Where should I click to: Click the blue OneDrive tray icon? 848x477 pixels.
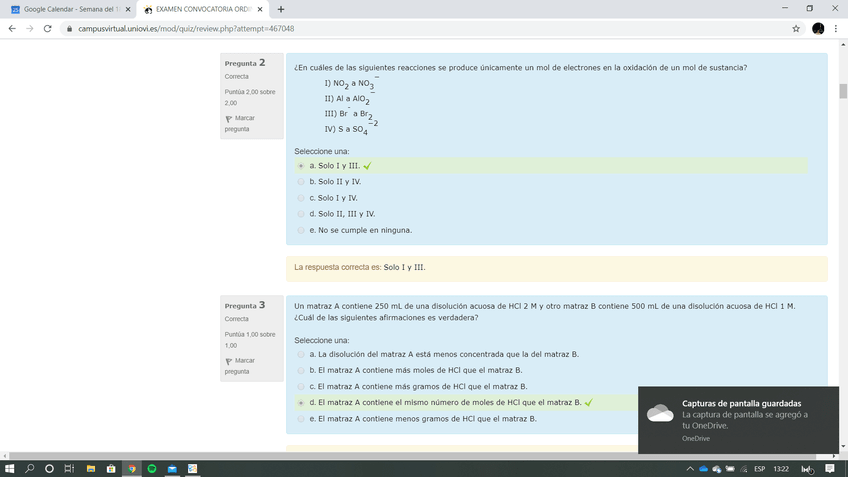(703, 469)
